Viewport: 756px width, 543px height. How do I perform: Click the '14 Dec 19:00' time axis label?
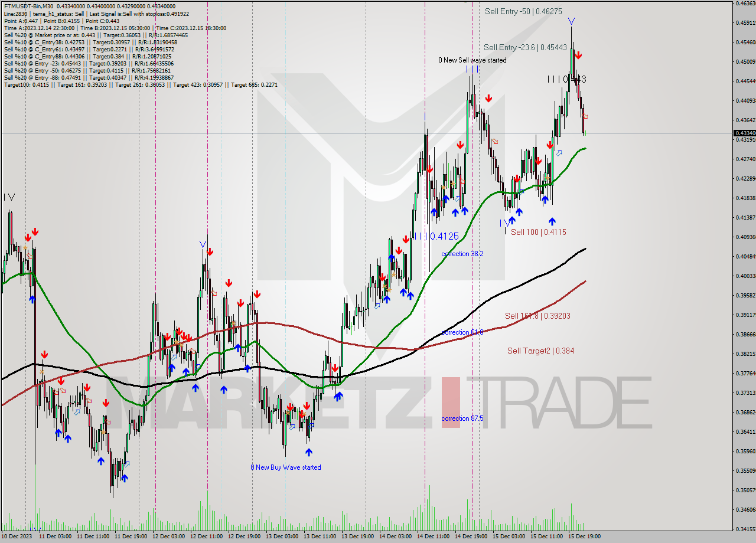coord(471,537)
